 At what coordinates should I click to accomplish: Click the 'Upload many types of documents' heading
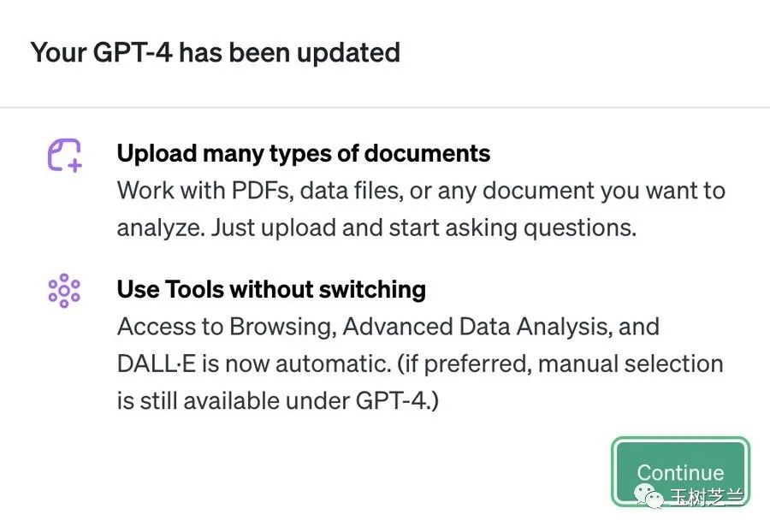pyautogui.click(x=304, y=153)
